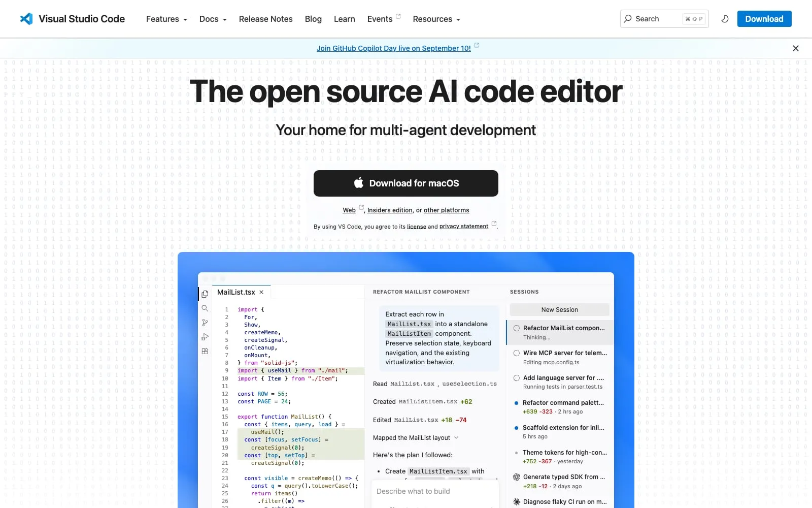Click the REFACTOR MAILLIST COMPONENT heading
Viewport: 812px width, 508px height.
tap(421, 292)
